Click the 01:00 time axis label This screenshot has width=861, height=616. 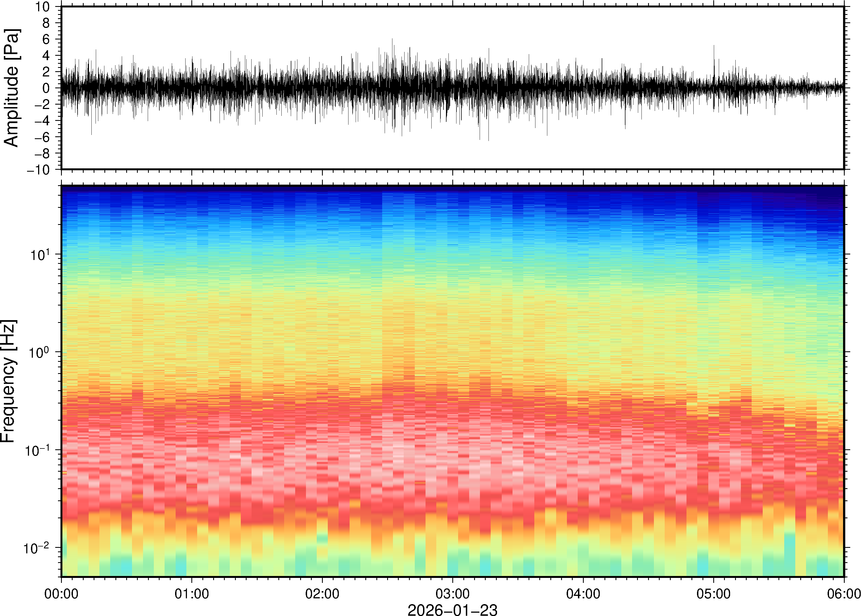(x=192, y=594)
